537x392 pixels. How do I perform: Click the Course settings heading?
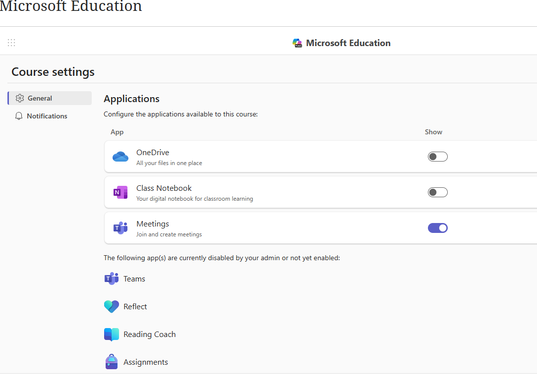53,72
